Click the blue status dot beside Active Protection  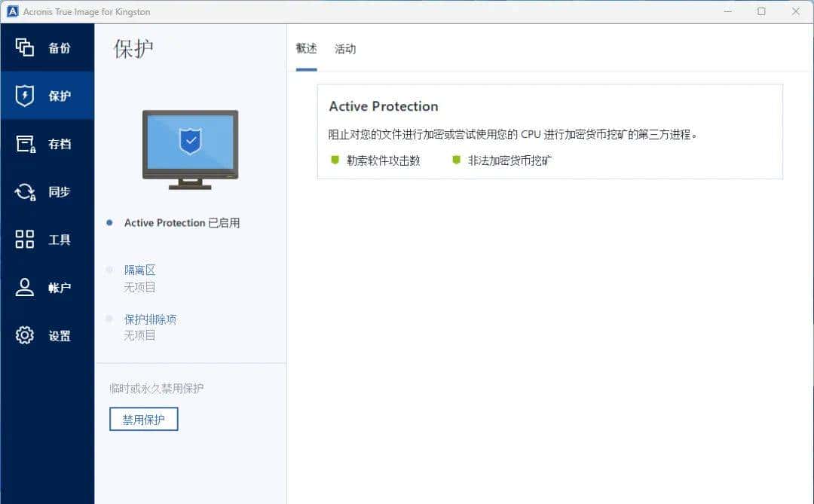pos(111,223)
